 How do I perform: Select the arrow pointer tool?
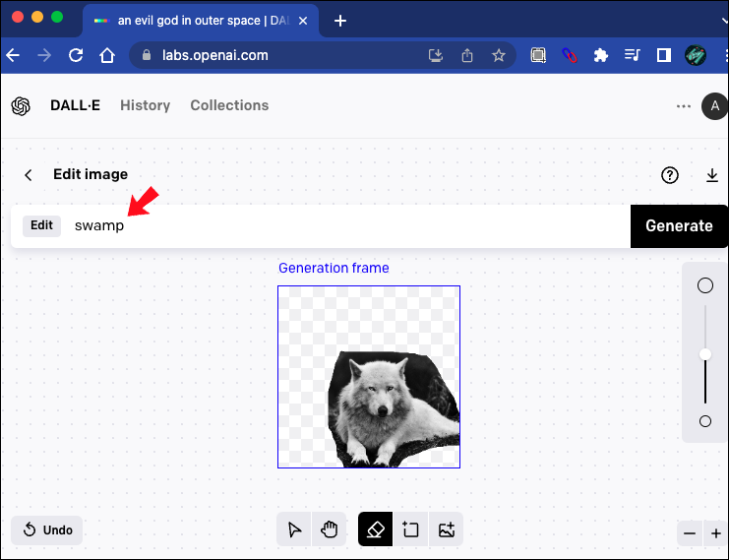click(294, 529)
